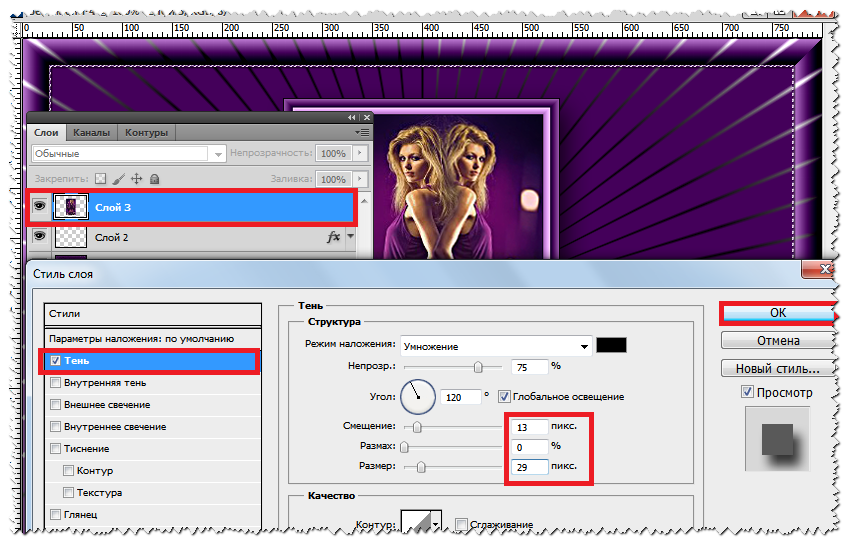Enable Текстура sub-option checkbox
The height and width of the screenshot is (544, 849).
click(x=68, y=493)
